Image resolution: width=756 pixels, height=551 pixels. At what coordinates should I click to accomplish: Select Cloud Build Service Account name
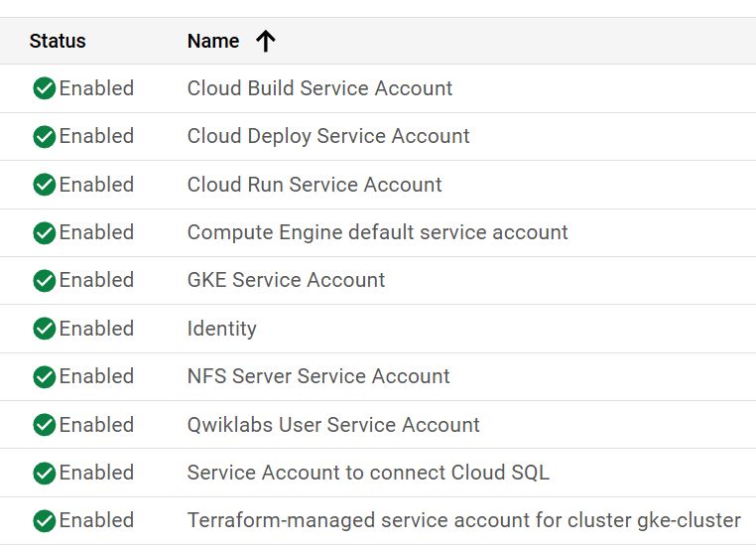pos(319,88)
